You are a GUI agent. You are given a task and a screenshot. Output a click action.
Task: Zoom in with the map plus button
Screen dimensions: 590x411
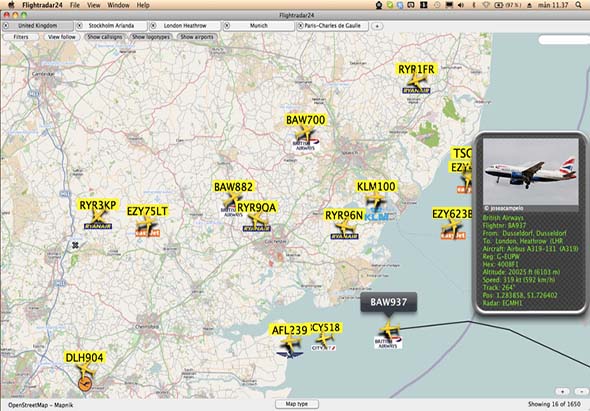click(x=563, y=391)
